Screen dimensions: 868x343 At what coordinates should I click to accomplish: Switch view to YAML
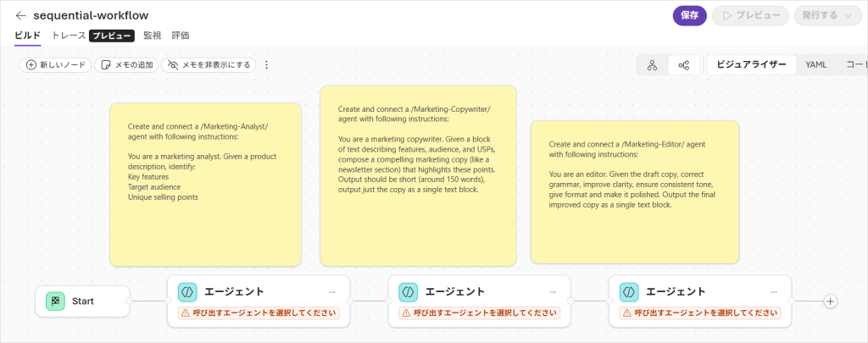tap(816, 65)
